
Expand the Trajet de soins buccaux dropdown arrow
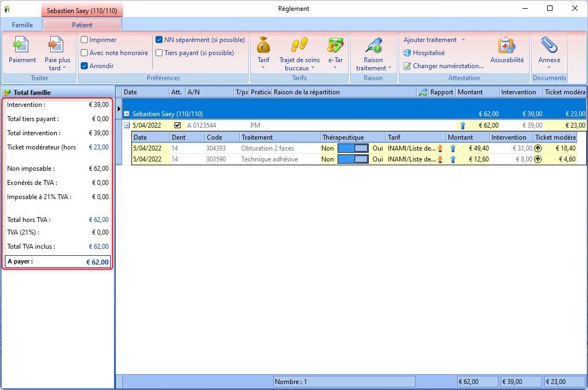tap(313, 68)
